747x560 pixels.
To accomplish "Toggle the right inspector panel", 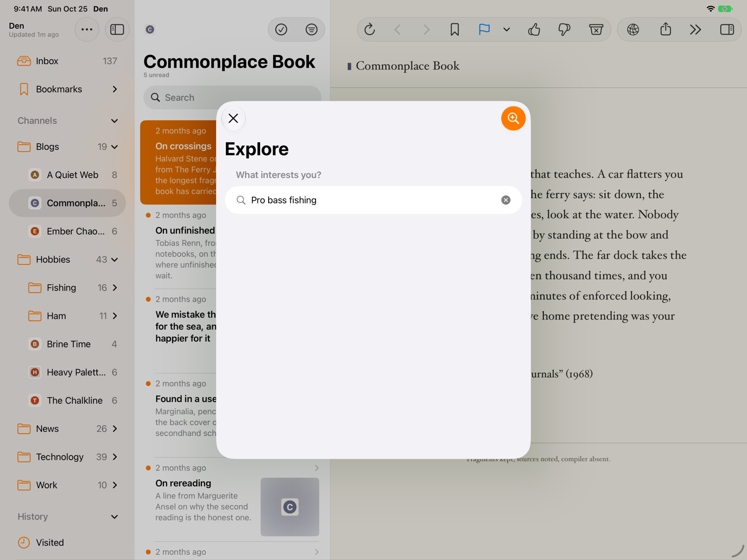I will pos(727,29).
